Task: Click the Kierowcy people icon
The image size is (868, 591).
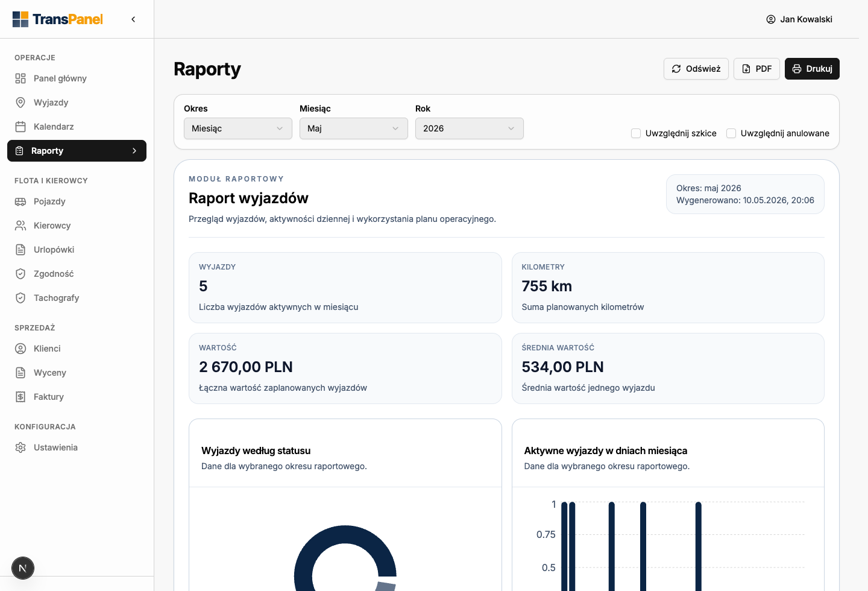Action: [20, 226]
